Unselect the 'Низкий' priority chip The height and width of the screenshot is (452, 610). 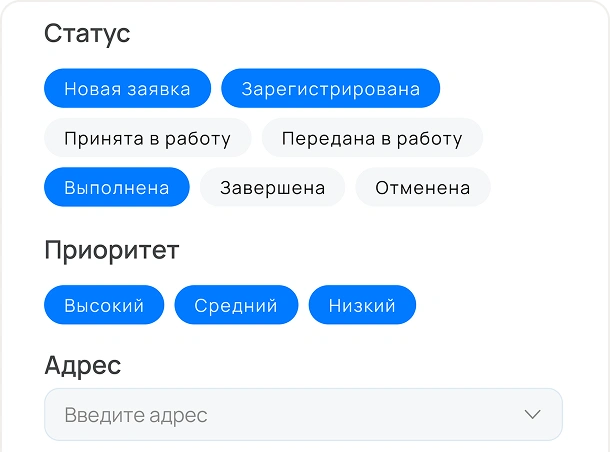(362, 305)
